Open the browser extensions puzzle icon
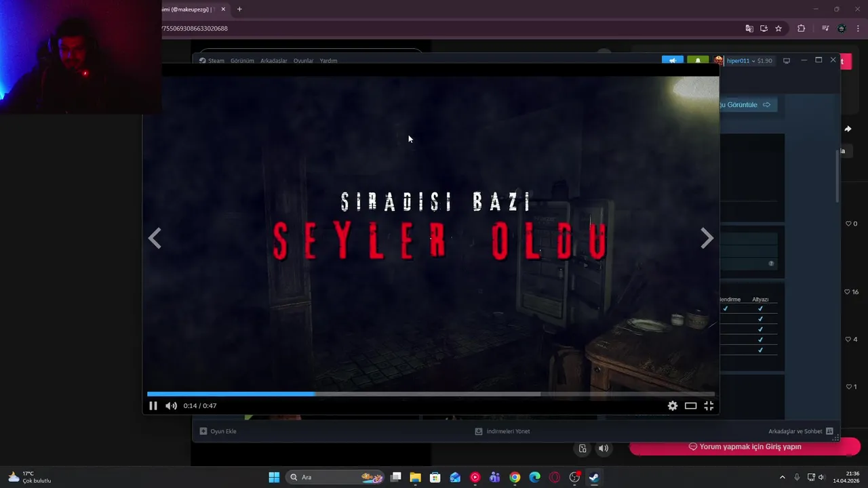This screenshot has height=488, width=868. 802,28
